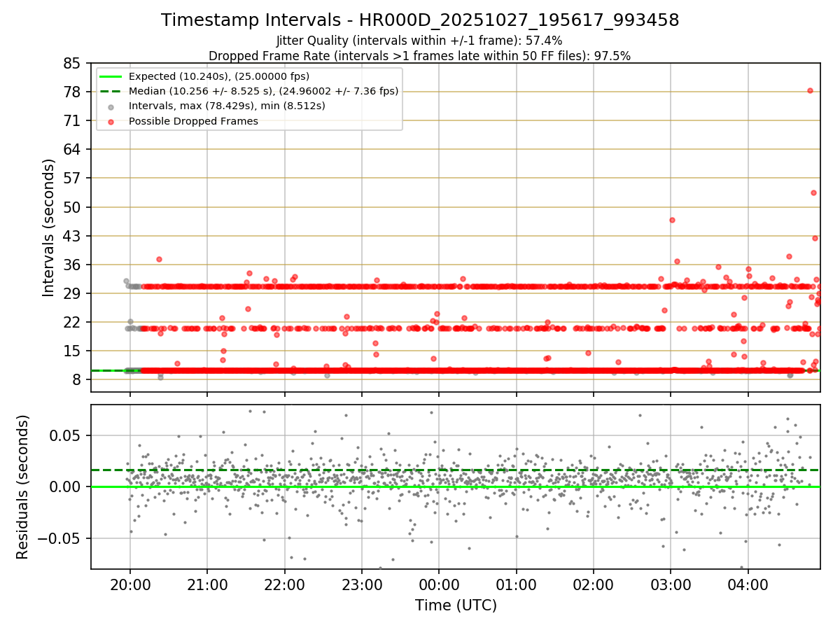Image resolution: width=840 pixels, height=630 pixels.
Task: Click the "Time (UTC)" x-axis label
Action: coord(456,605)
